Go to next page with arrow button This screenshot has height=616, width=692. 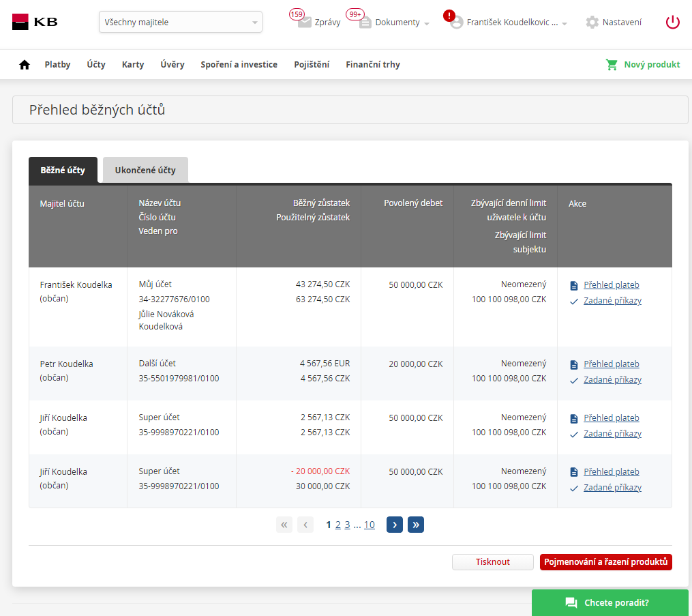click(x=394, y=525)
